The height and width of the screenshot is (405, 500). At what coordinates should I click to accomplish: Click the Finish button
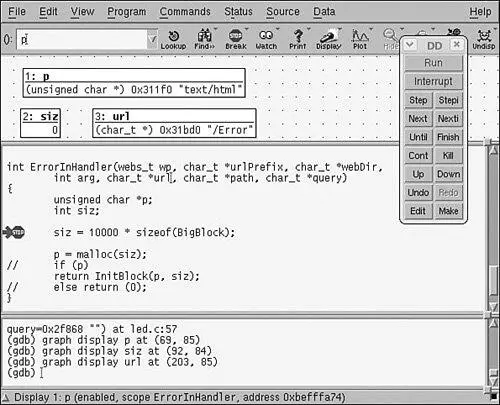point(448,137)
